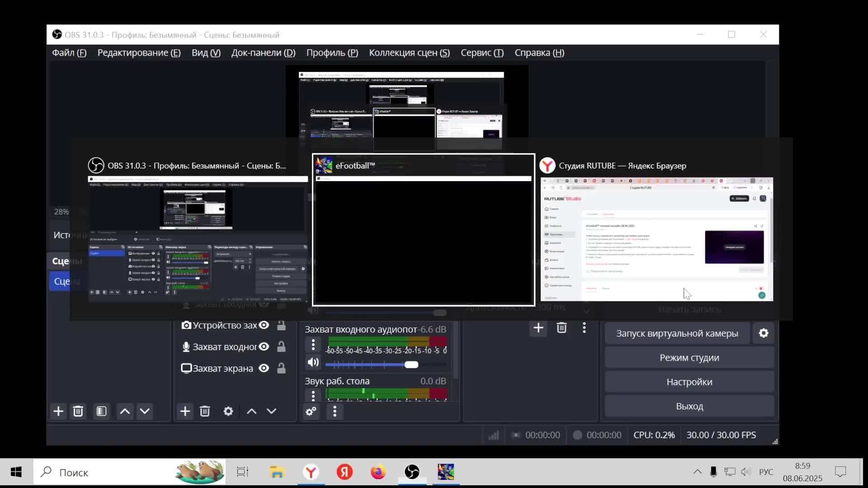Viewport: 868px width, 488px height.
Task: Open Firefox from taskbar
Action: [378, 473]
